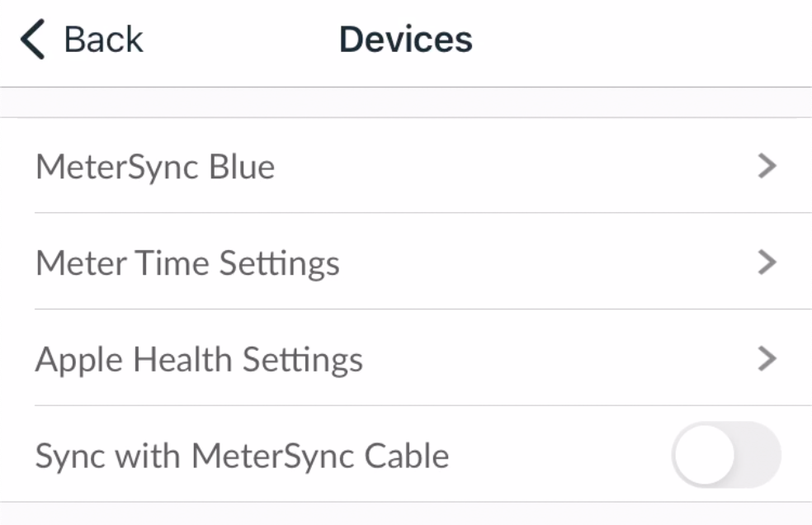Click the Sync with MeterSync Cable label
This screenshot has height=525, width=812.
(x=242, y=456)
